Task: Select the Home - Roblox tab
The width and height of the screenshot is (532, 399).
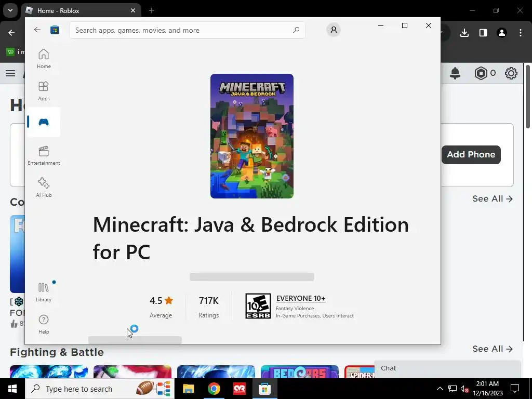Action: [x=81, y=10]
